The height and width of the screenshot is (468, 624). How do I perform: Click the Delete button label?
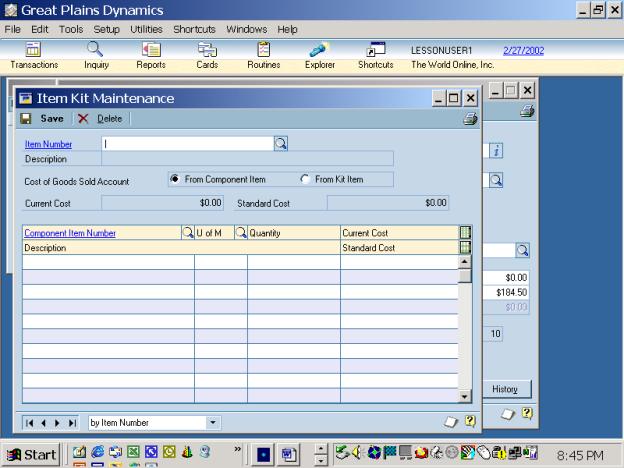pyautogui.click(x=109, y=119)
